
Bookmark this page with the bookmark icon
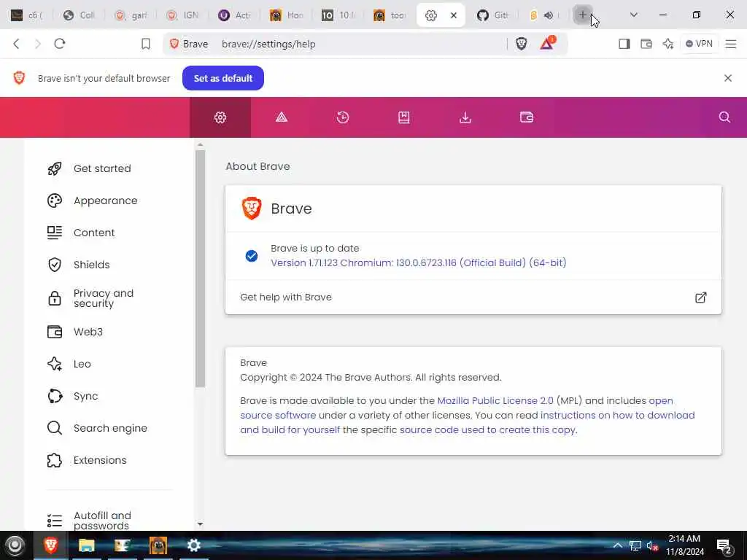(x=146, y=44)
